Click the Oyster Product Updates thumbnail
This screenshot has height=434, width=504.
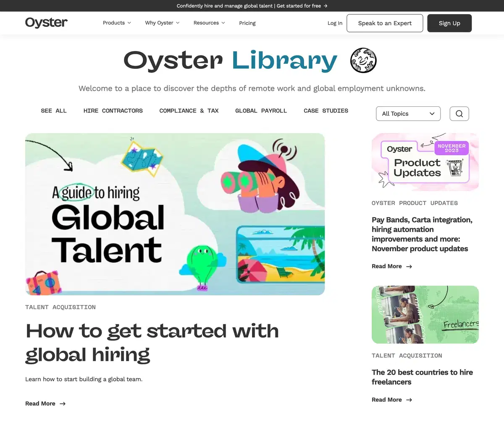(x=425, y=162)
